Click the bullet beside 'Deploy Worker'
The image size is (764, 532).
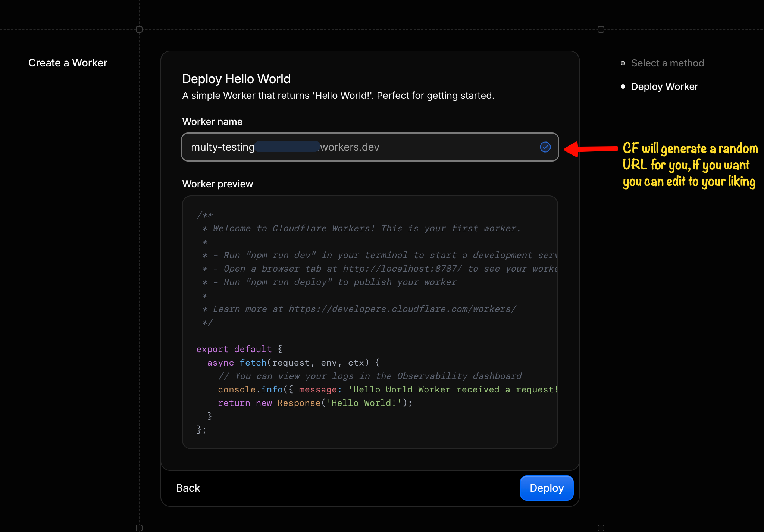coord(623,87)
